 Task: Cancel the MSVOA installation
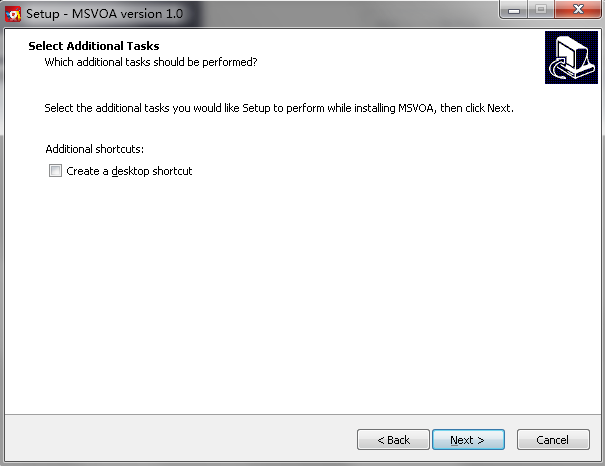click(552, 440)
